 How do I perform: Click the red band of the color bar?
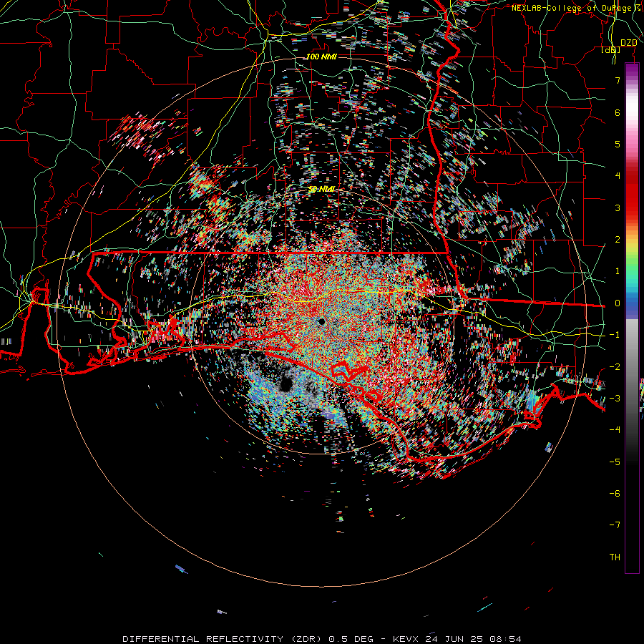coord(632,193)
